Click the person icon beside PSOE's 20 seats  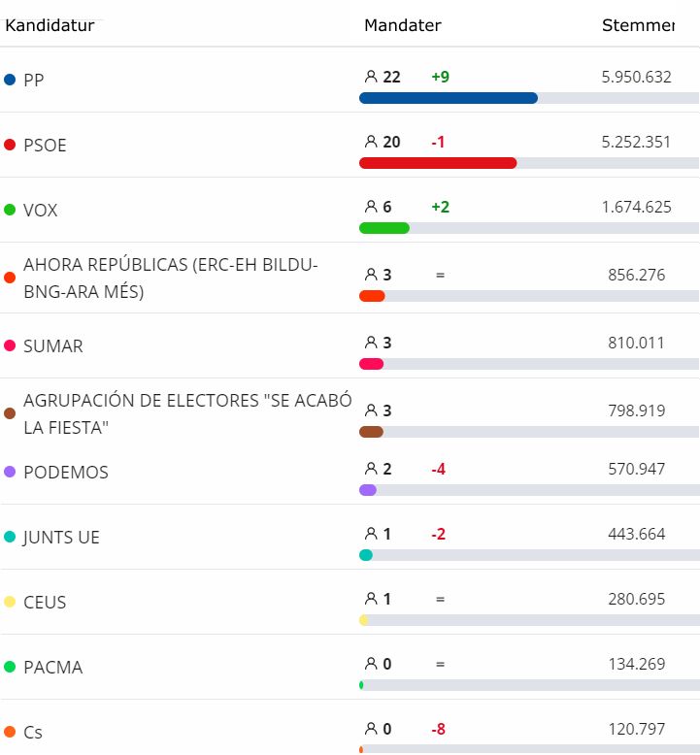(x=370, y=142)
